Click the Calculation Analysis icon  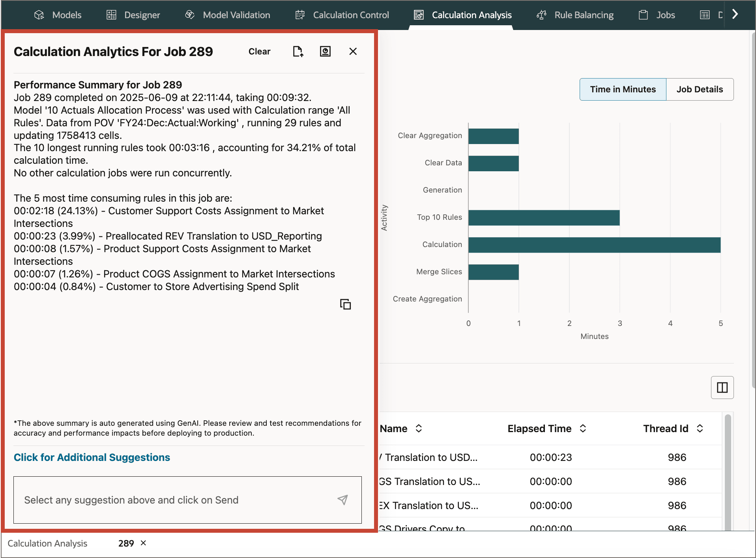419,15
